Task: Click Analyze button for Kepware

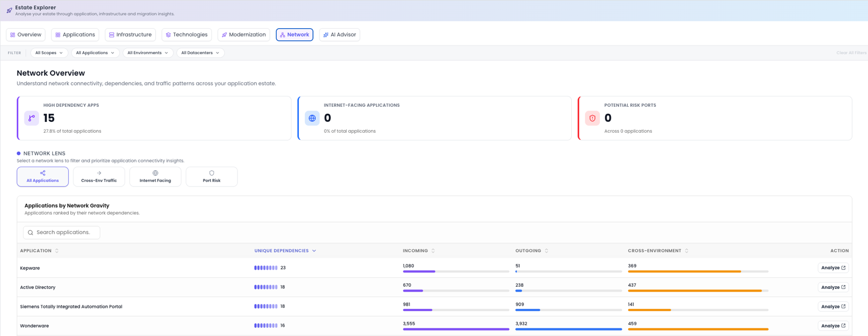Action: point(833,268)
